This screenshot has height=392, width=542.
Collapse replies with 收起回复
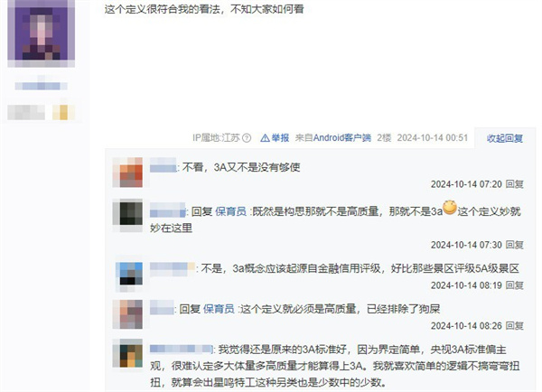(x=505, y=138)
